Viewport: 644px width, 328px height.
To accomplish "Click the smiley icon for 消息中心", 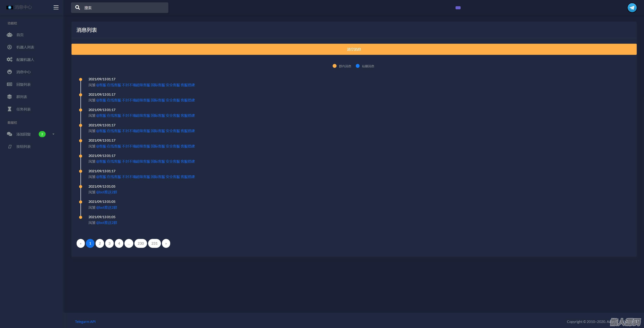I will pyautogui.click(x=9, y=72).
